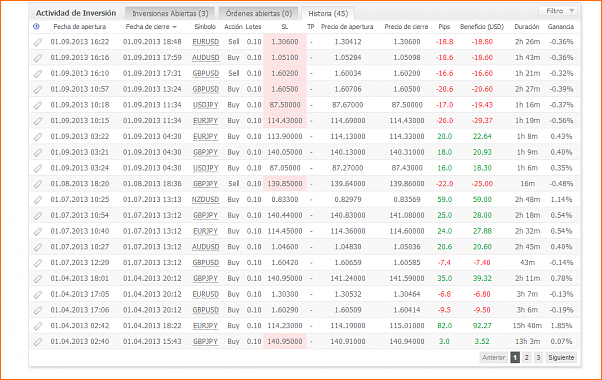Click the pencil icon for EURUSD trade opened 17:05

38,294
